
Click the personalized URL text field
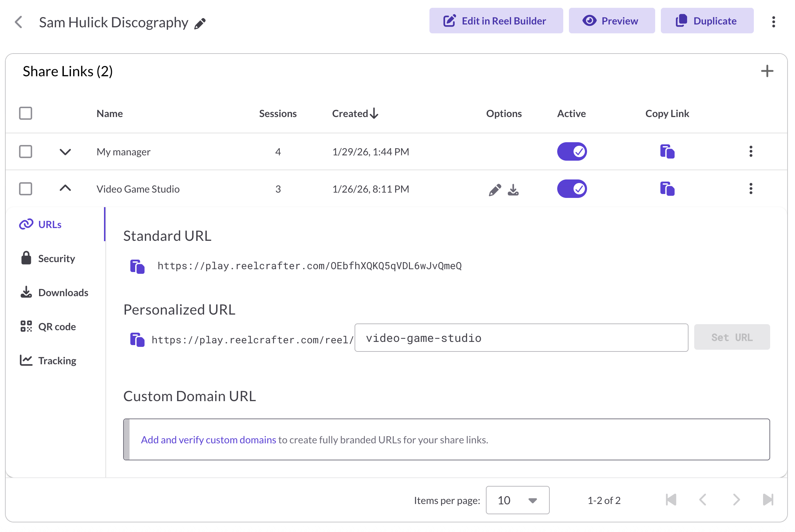[x=521, y=338]
